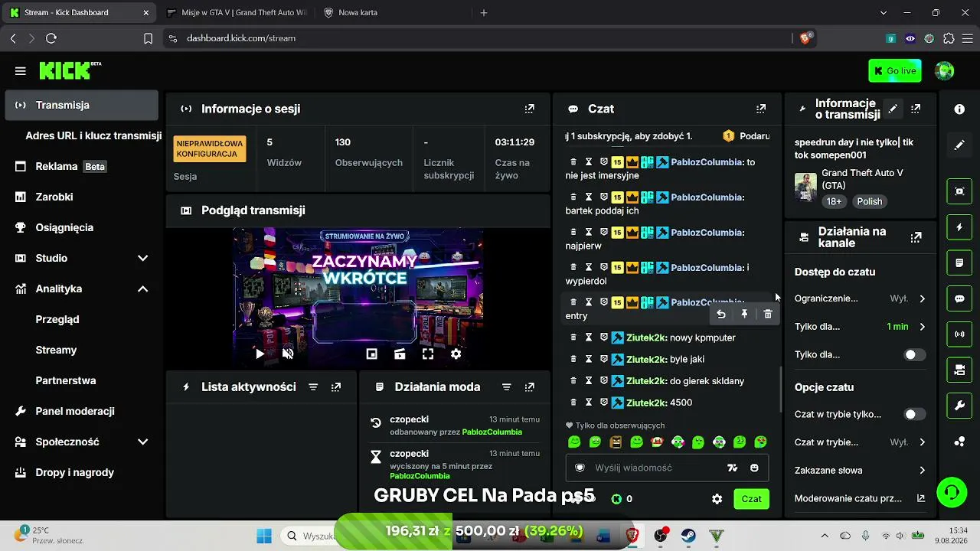Open Adres URL i klucz transmisji
Viewport: 980px width, 551px height.
tap(93, 135)
